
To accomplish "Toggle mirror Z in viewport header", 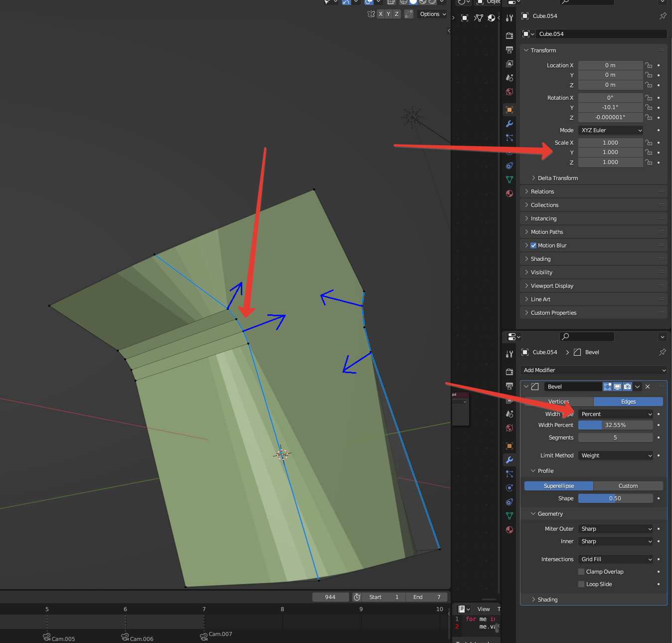I will pos(396,14).
